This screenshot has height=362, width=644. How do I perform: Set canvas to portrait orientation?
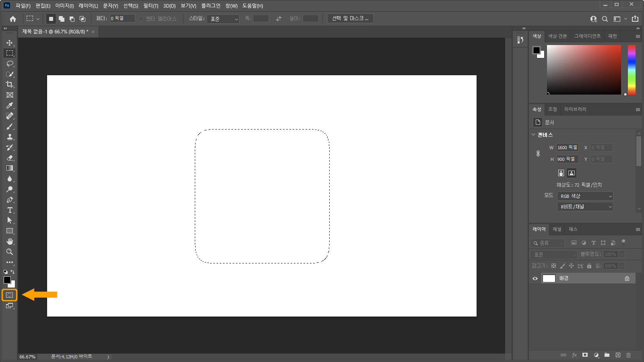click(561, 173)
